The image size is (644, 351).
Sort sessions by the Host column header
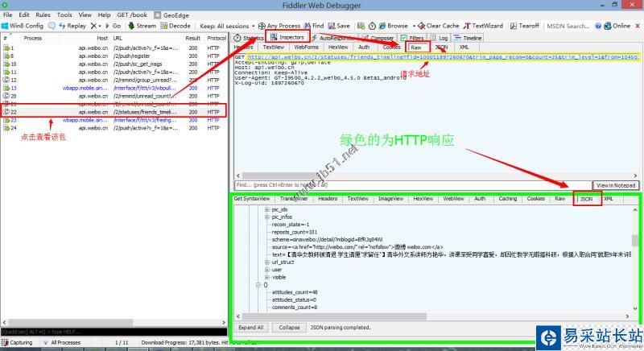click(x=103, y=38)
